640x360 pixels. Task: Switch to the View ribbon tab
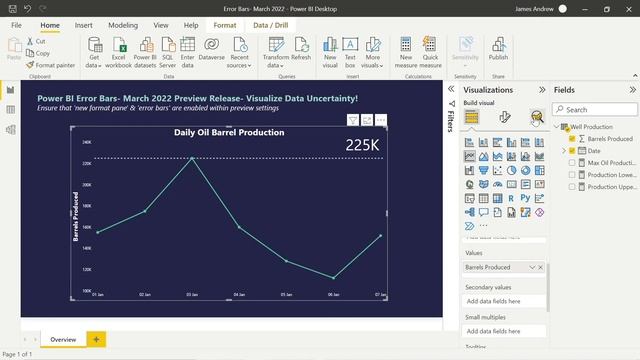click(x=161, y=25)
